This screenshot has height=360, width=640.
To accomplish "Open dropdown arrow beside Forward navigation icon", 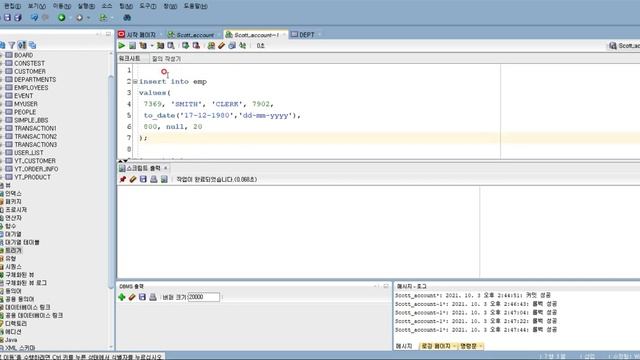I will (x=88, y=18).
